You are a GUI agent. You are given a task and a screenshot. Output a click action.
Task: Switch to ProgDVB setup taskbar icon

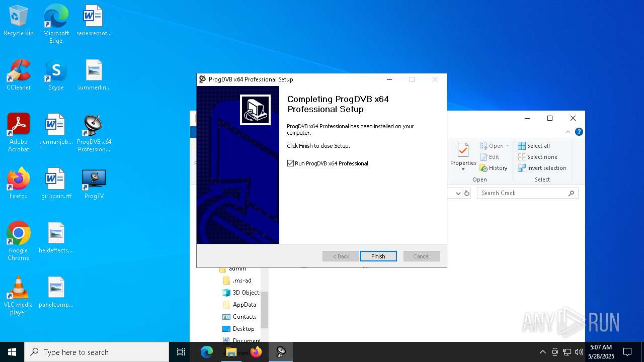coord(281,352)
